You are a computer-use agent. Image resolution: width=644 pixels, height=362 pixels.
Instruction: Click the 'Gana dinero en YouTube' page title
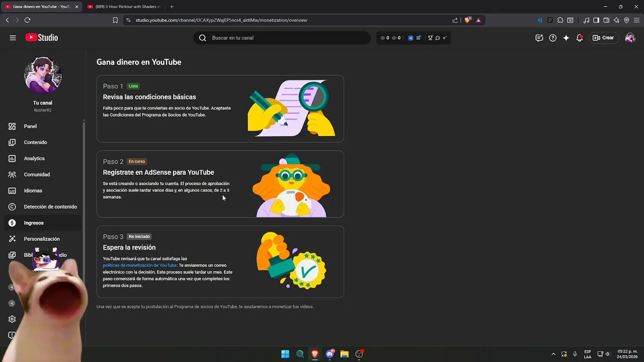point(139,62)
